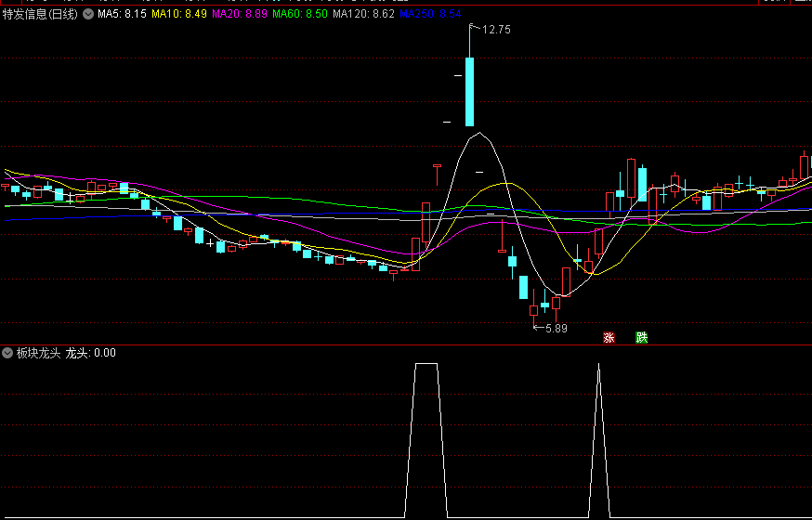Click the tall cyan candlestick at peak
Viewport: 812px width, 520px height.
click(469, 91)
